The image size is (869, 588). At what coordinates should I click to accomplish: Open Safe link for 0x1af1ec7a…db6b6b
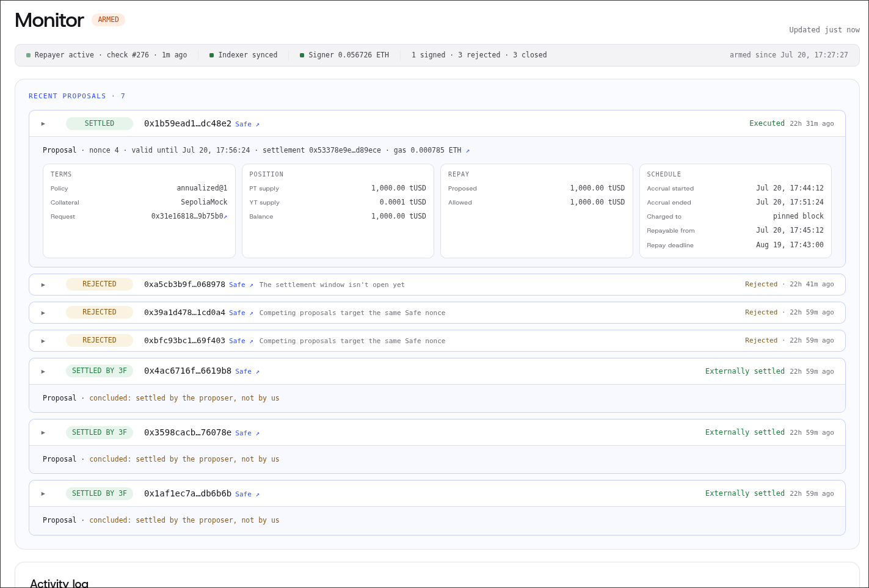[247, 494]
